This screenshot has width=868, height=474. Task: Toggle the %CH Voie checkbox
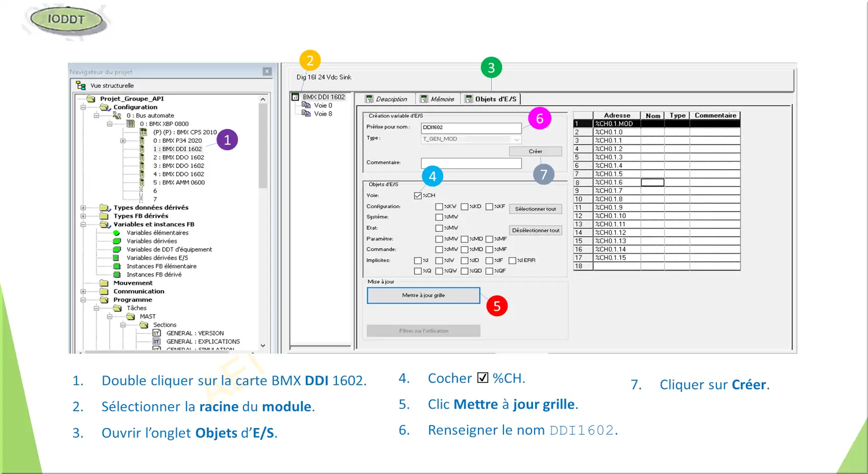pyautogui.click(x=418, y=195)
